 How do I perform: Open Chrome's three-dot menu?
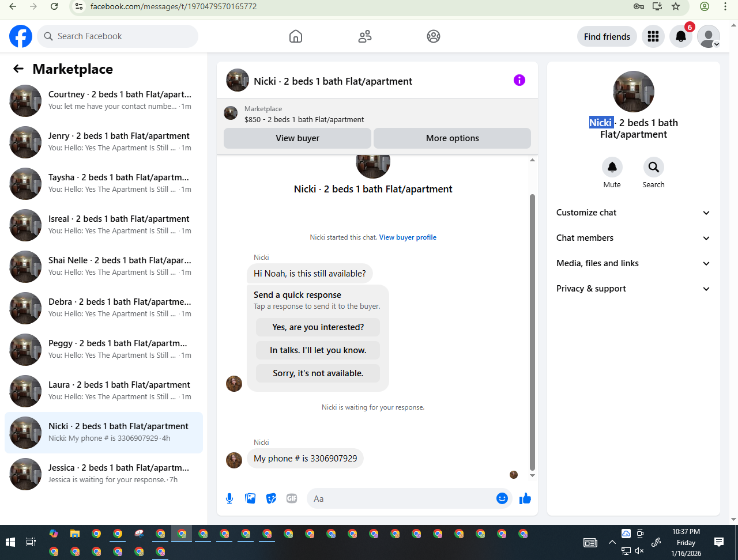pos(725,6)
